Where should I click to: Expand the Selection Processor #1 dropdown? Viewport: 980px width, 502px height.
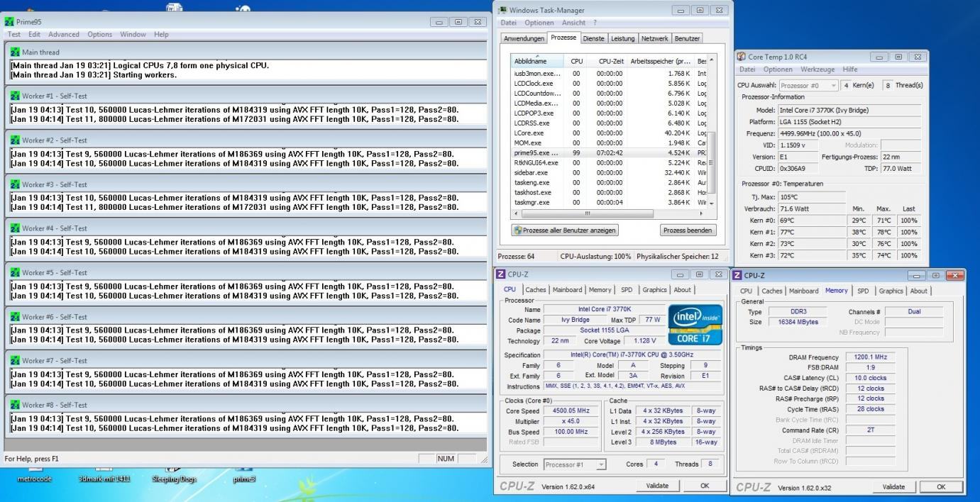[x=601, y=465]
